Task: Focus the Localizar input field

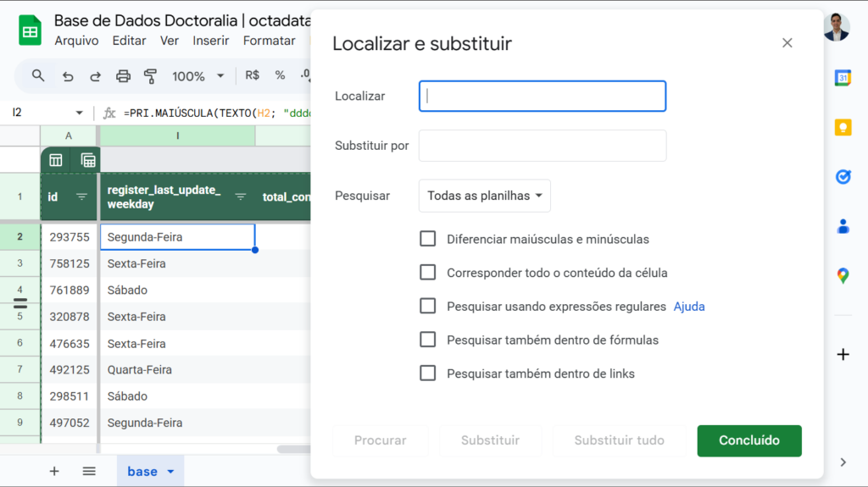Action: click(542, 97)
